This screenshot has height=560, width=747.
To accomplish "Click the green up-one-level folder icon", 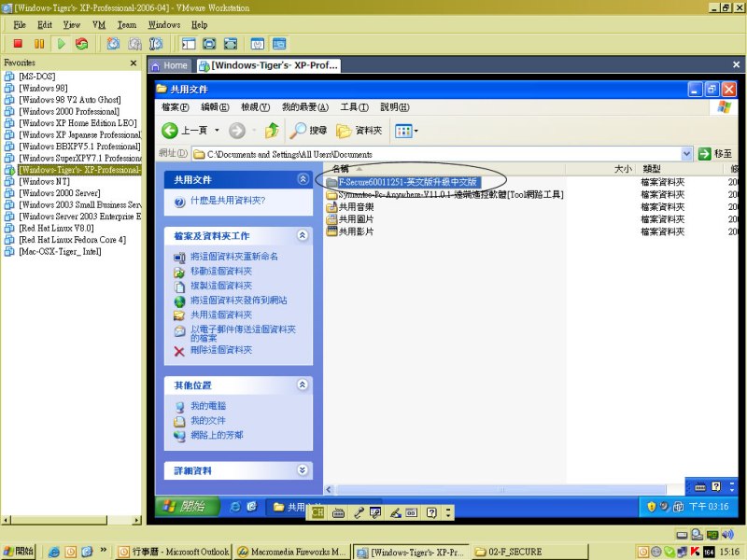I will tap(272, 130).
